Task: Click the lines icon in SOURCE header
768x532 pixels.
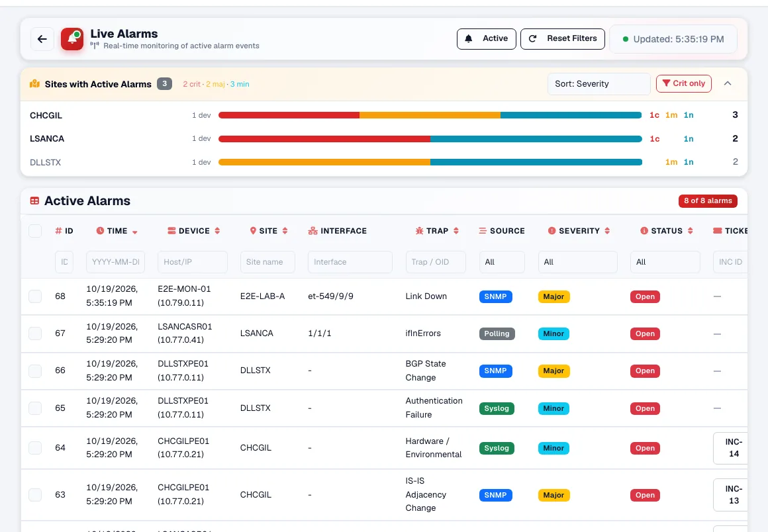Action: pyautogui.click(x=483, y=230)
